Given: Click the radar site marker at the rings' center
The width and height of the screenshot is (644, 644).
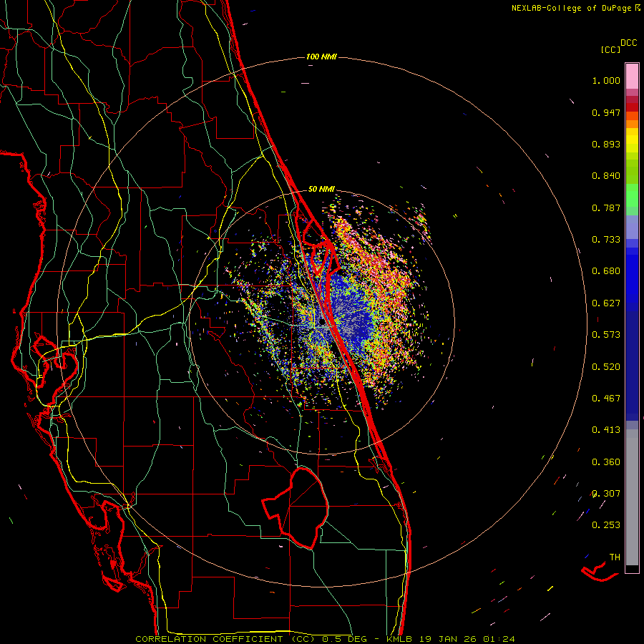Looking at the screenshot, I should [321, 323].
